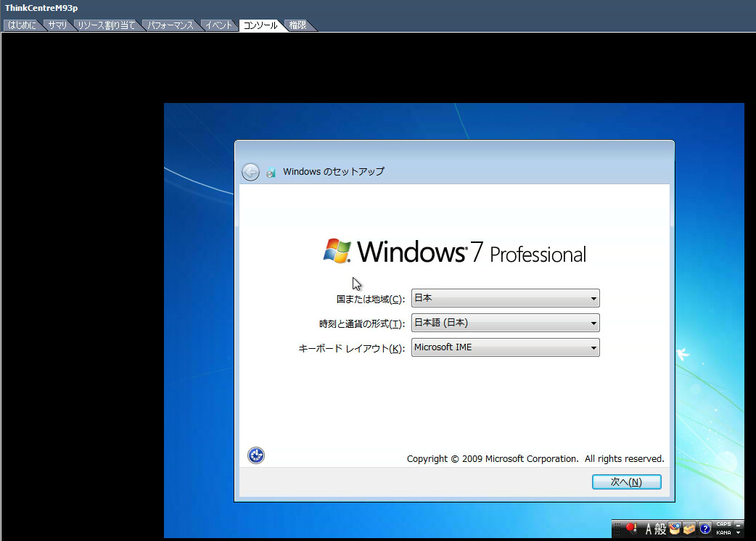Click the small setup icon beside the title
This screenshot has width=756, height=541.
(271, 172)
